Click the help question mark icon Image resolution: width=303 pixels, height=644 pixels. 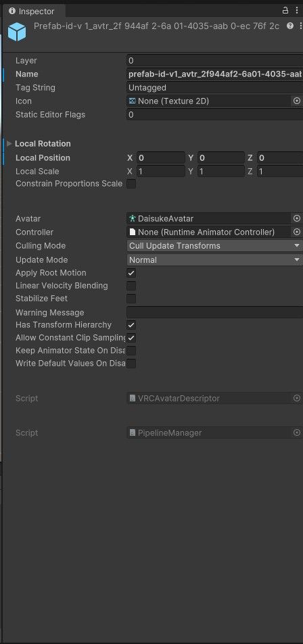point(290,26)
